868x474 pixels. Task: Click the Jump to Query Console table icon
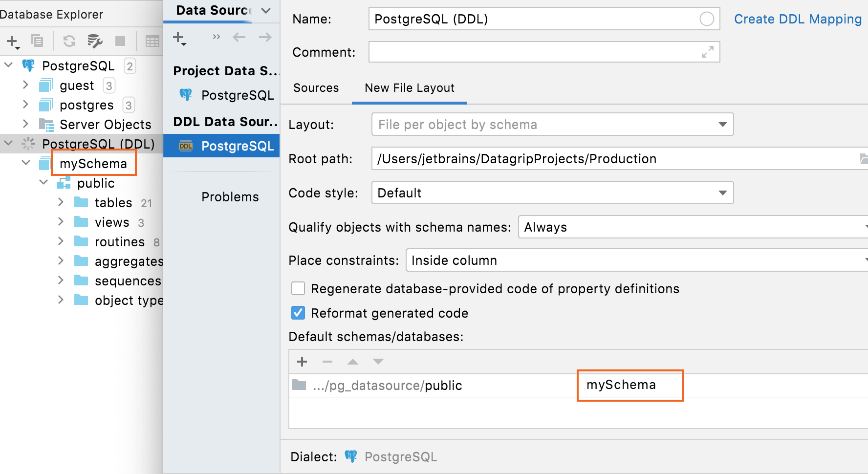(x=152, y=42)
